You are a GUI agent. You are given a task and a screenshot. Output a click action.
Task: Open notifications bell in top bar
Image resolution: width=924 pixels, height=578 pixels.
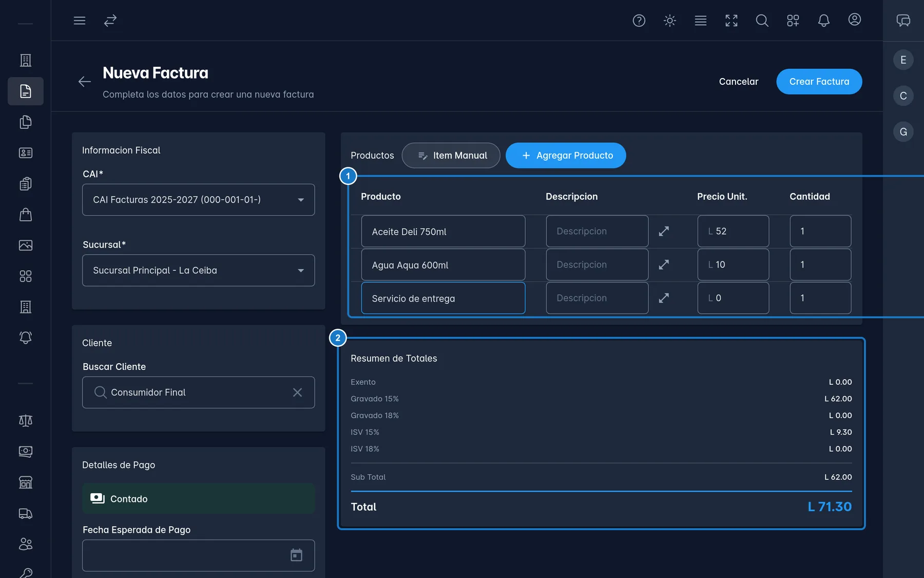click(x=824, y=21)
